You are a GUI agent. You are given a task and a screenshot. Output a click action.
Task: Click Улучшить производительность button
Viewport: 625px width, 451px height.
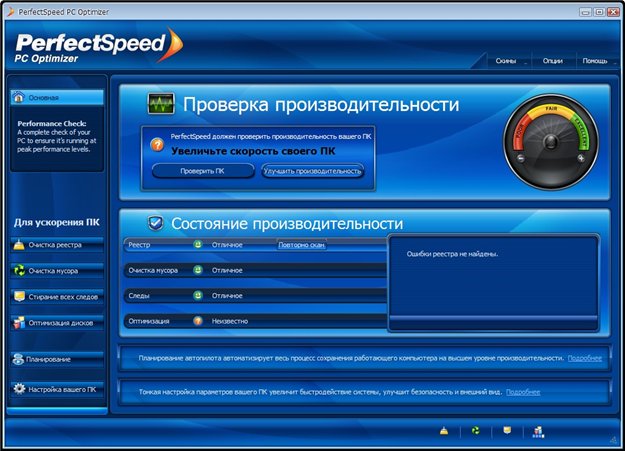(x=313, y=171)
